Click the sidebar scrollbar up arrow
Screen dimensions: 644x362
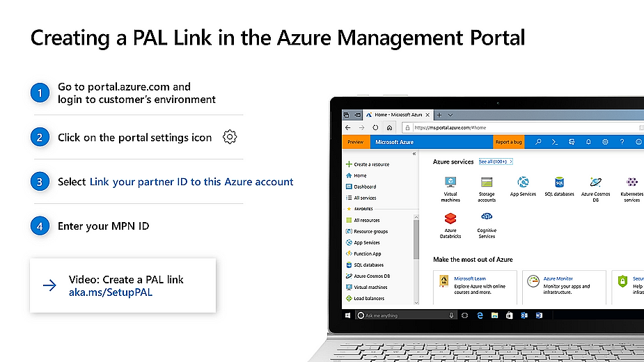416,217
